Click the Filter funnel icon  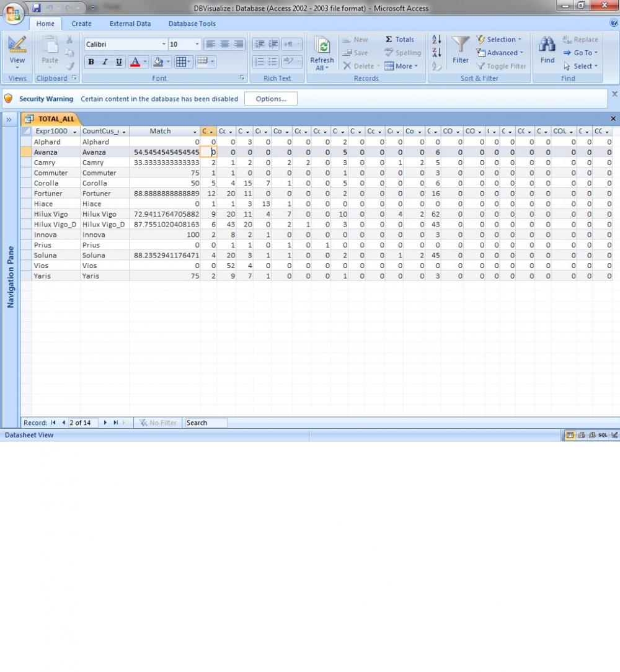pos(460,45)
